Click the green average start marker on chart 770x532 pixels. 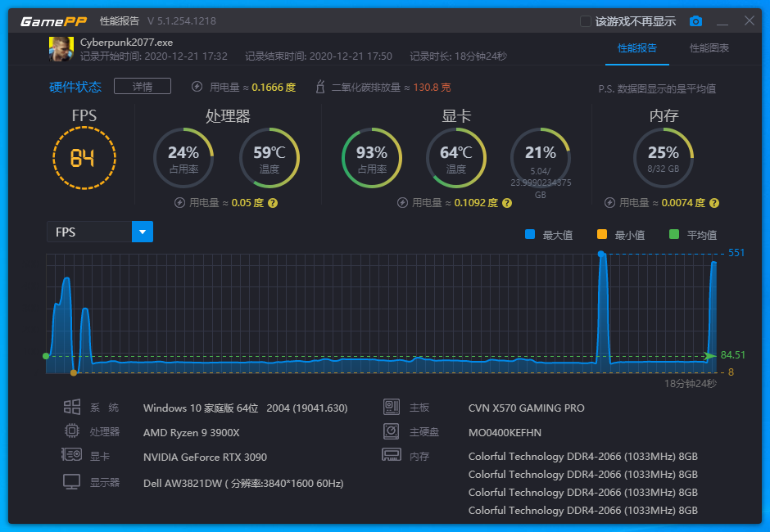pos(46,356)
